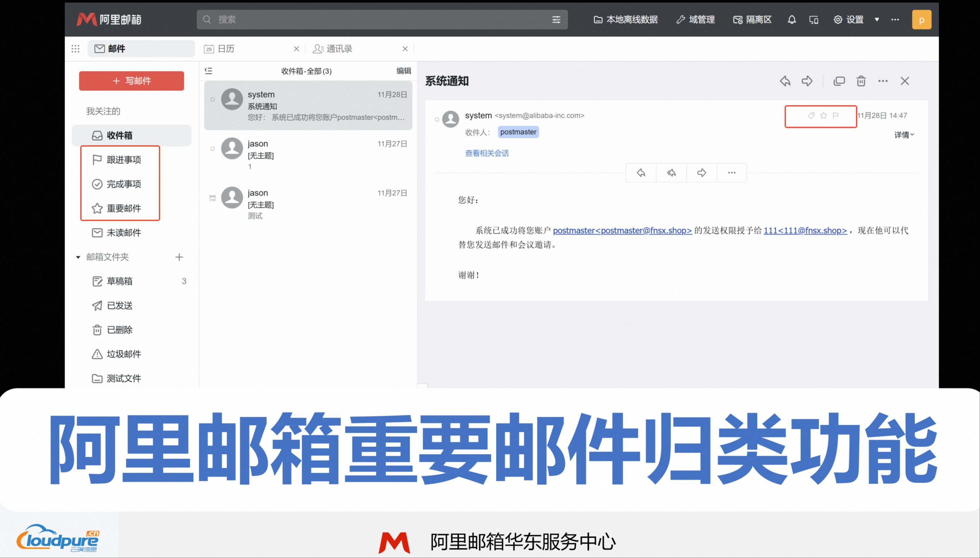The width and height of the screenshot is (980, 558).
Task: Forward using the top toolbar forward arrow
Action: 807,81
